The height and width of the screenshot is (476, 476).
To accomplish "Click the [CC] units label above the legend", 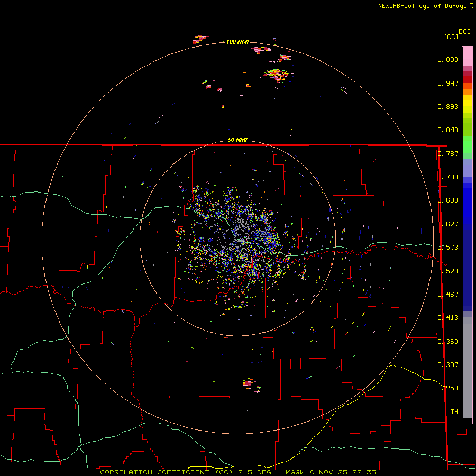I will [451, 36].
